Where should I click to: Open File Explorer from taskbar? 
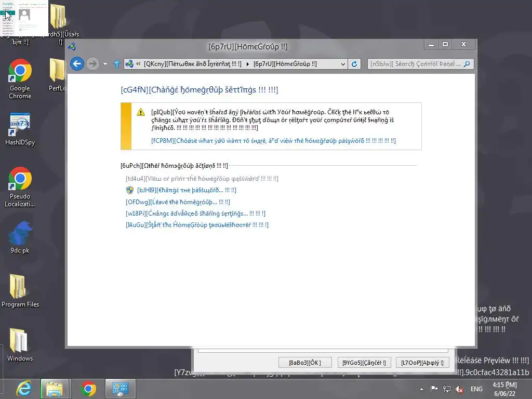coord(55,389)
